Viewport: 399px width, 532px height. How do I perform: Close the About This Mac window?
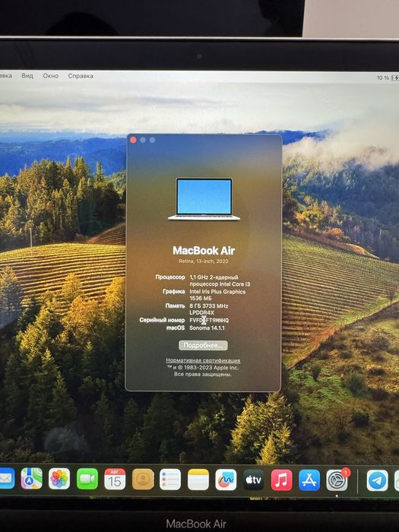tap(133, 140)
